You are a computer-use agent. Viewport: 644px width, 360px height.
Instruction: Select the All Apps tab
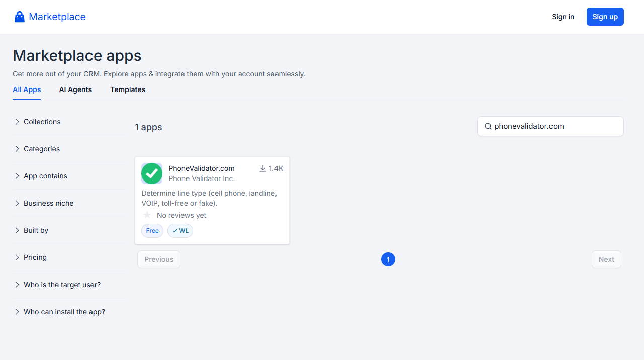click(x=27, y=89)
